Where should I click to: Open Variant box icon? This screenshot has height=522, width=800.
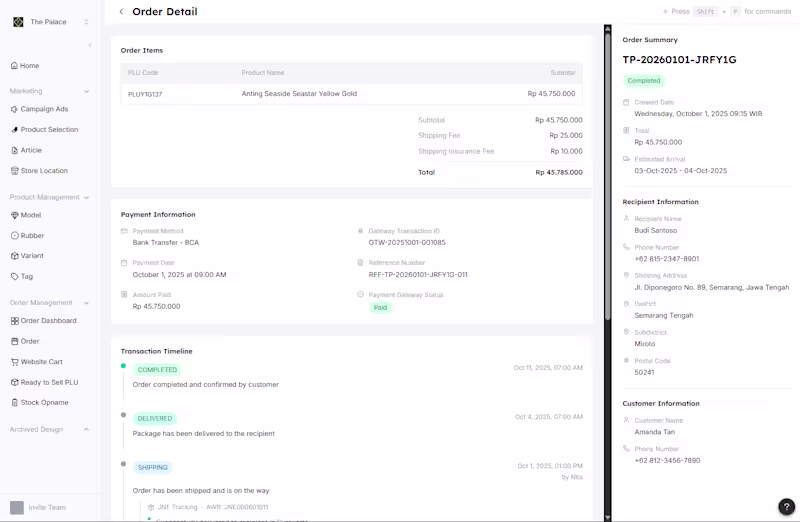(x=14, y=256)
